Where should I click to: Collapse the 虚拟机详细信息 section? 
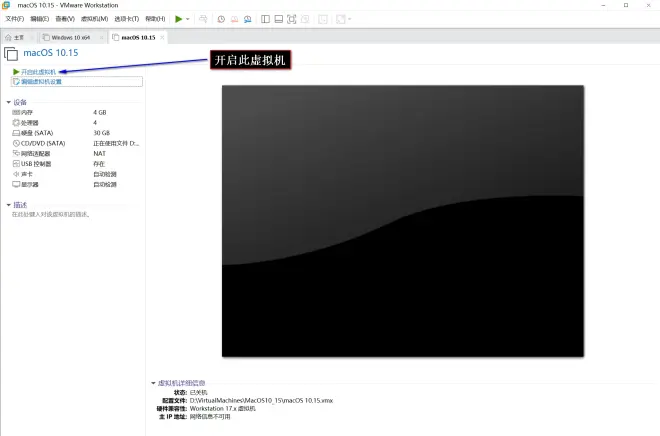pyautogui.click(x=153, y=383)
